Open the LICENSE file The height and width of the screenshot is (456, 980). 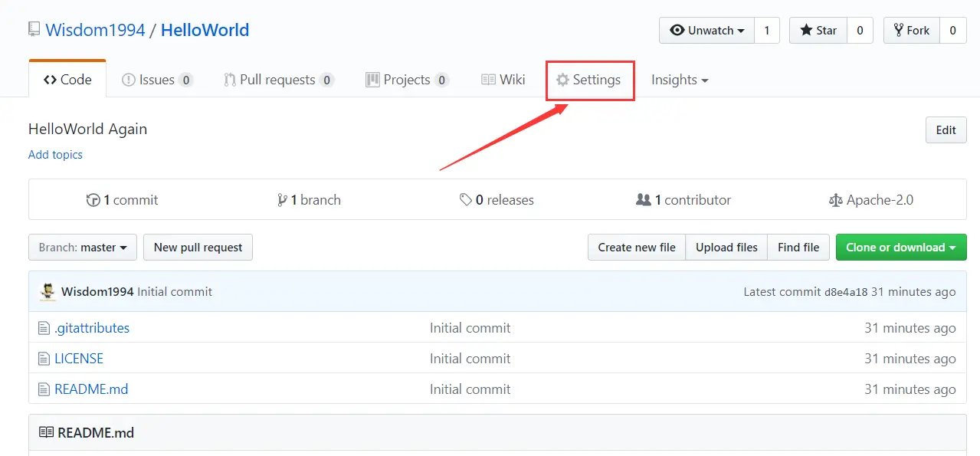click(79, 359)
